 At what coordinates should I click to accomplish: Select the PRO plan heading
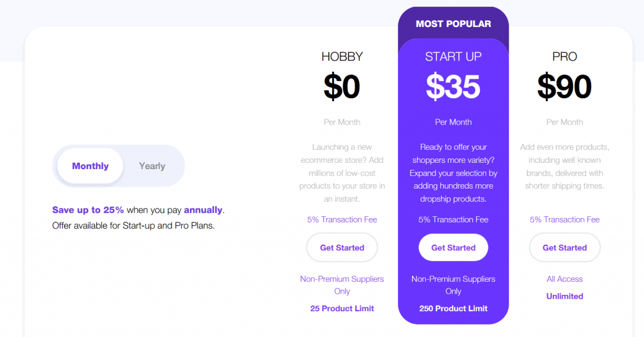tap(564, 57)
